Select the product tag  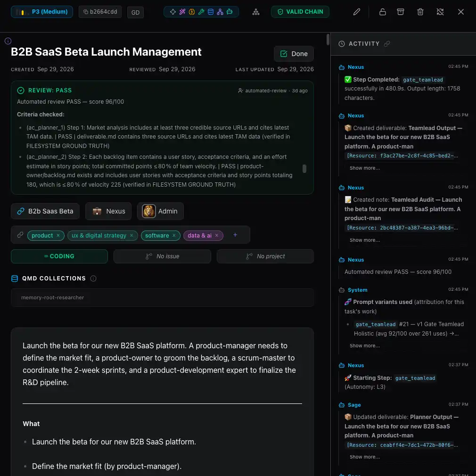42,236
